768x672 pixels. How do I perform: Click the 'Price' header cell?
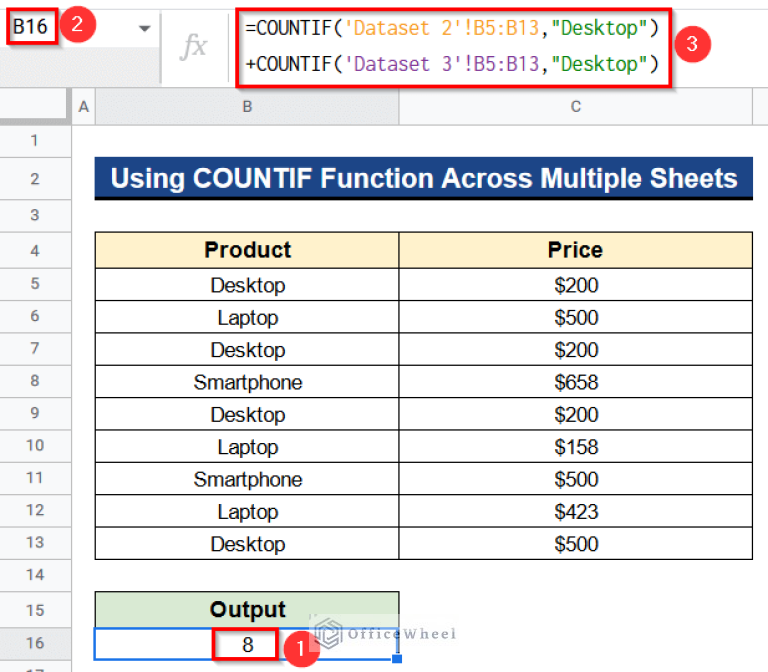576,250
